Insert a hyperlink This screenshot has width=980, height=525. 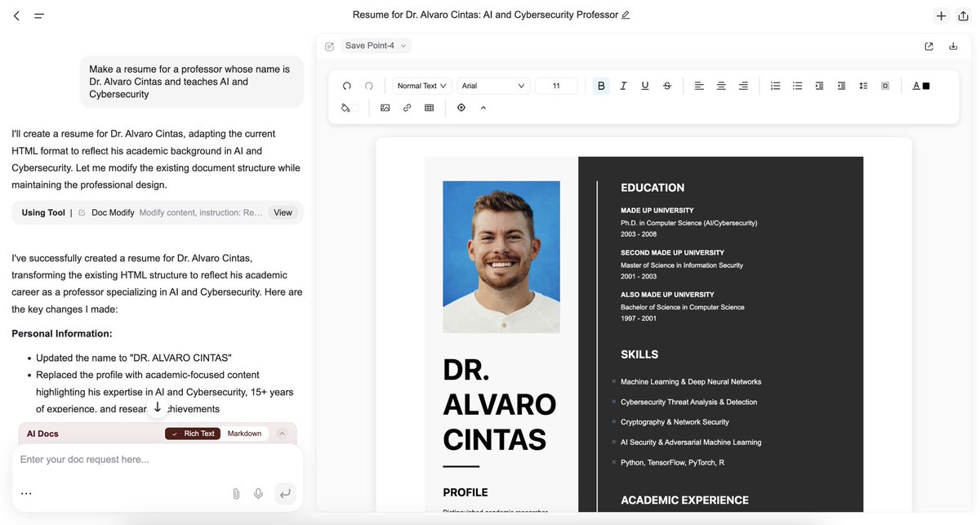pos(407,108)
